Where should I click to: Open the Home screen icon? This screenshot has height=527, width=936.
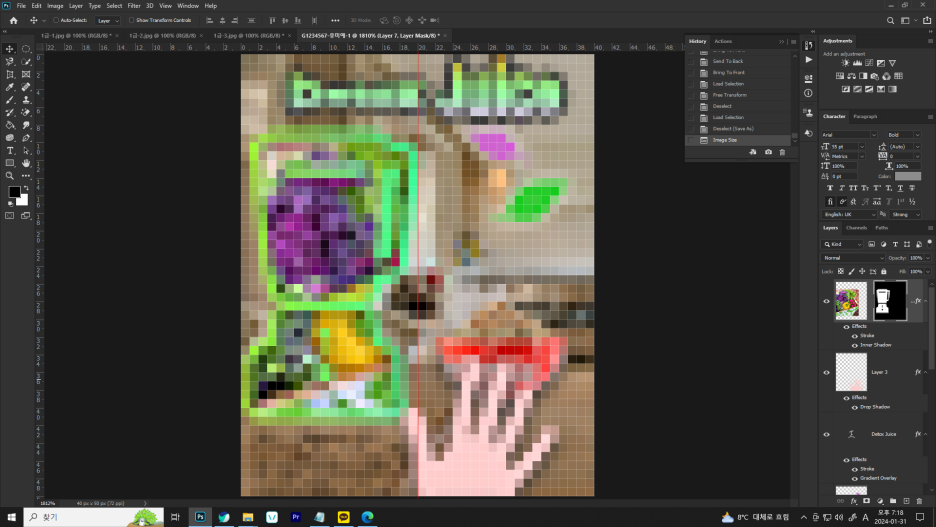[14, 20]
